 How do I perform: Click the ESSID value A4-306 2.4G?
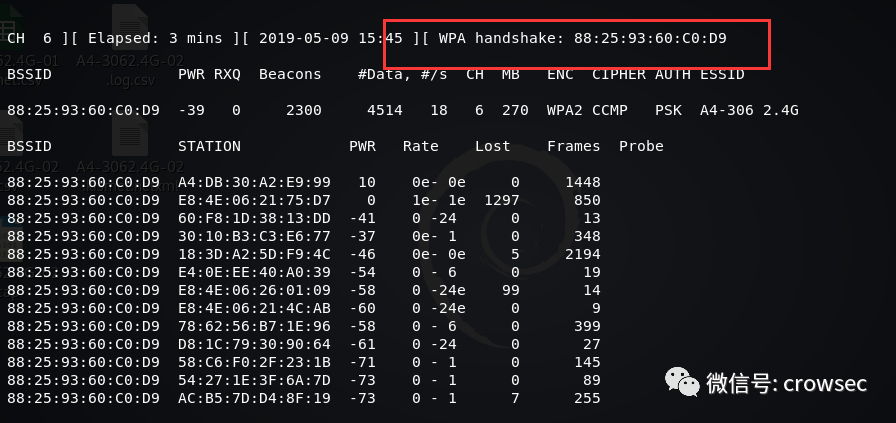tap(749, 110)
